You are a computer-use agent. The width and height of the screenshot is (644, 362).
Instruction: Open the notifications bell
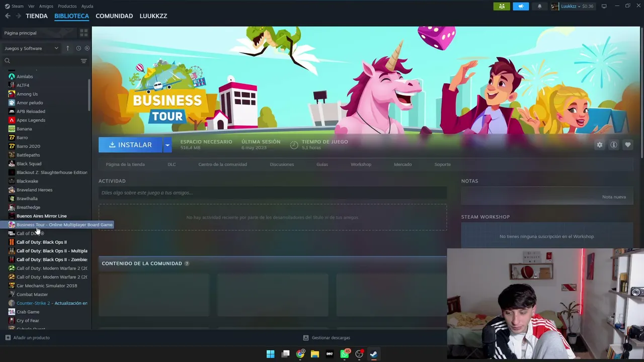tap(539, 6)
